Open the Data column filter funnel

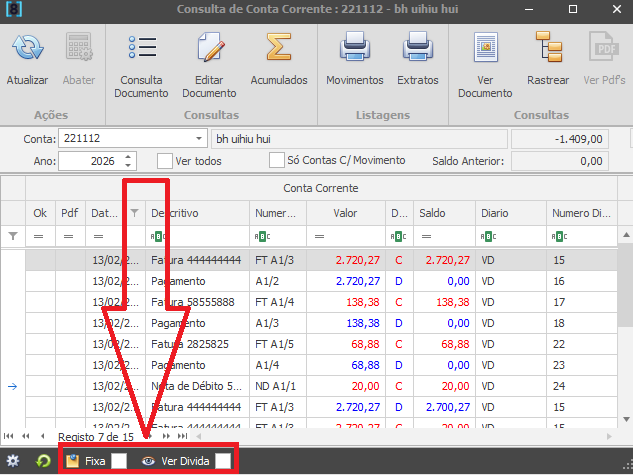tap(135, 213)
